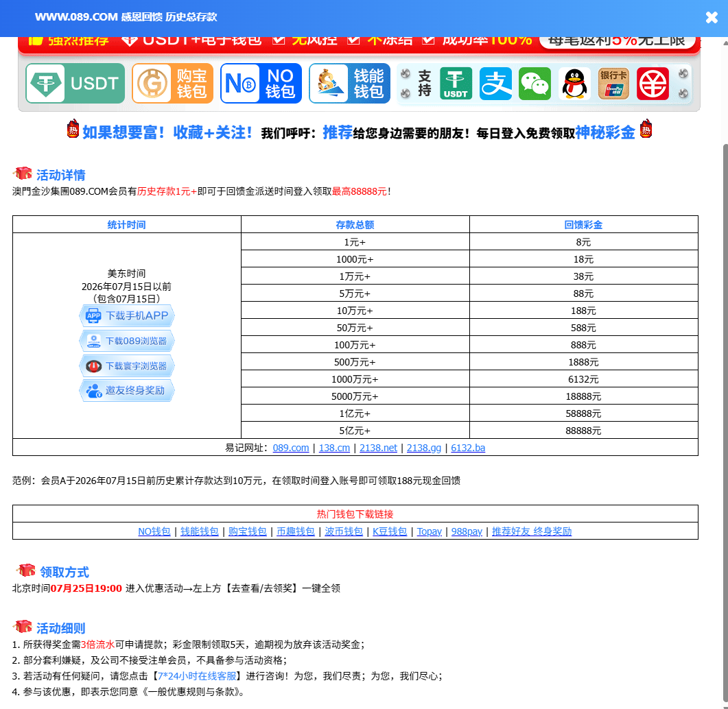Open the 钱能钱包 wallet button
This screenshot has width=728, height=709.
(350, 84)
